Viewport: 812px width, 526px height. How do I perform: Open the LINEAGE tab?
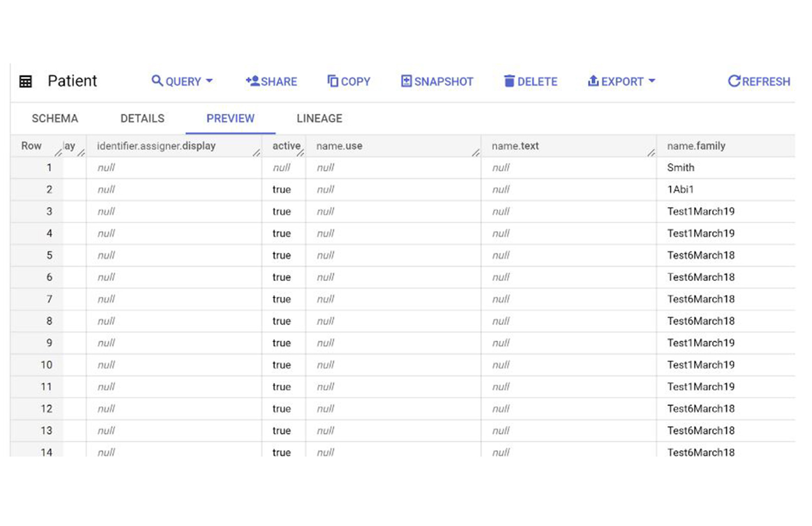point(320,118)
